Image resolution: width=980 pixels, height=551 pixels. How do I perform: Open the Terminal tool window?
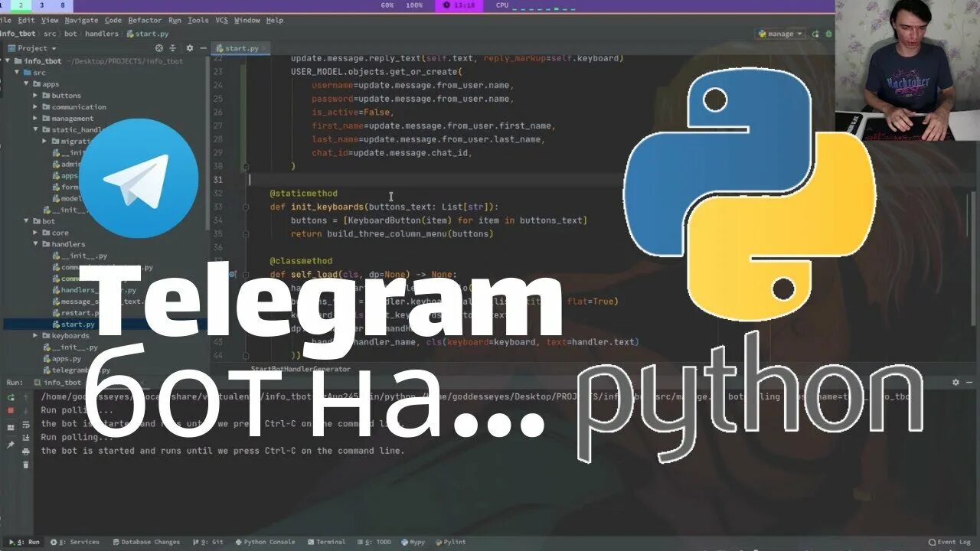point(326,542)
